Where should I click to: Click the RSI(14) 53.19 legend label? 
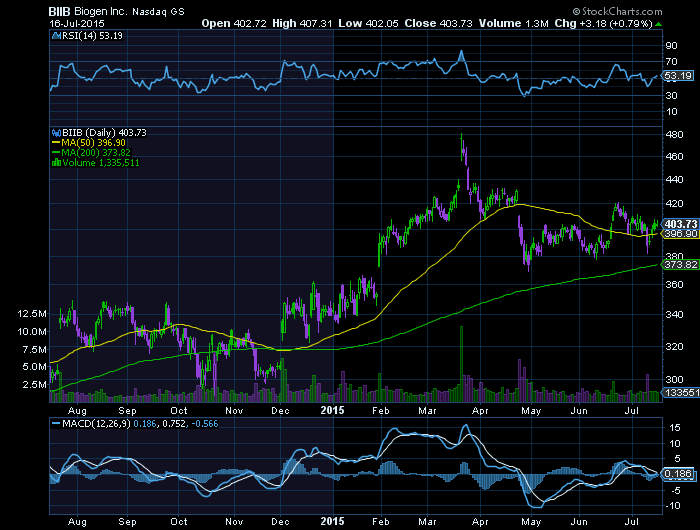[x=92, y=36]
